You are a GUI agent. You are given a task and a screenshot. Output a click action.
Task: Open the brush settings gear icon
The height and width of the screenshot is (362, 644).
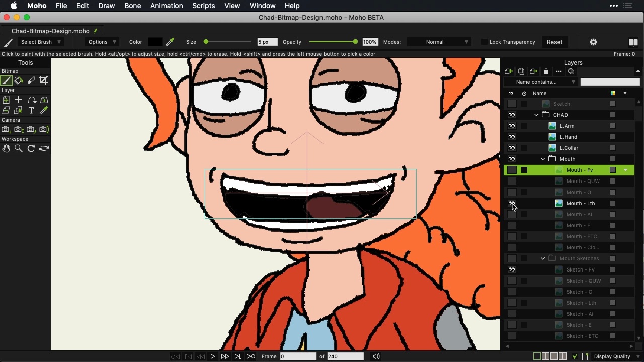tap(593, 42)
